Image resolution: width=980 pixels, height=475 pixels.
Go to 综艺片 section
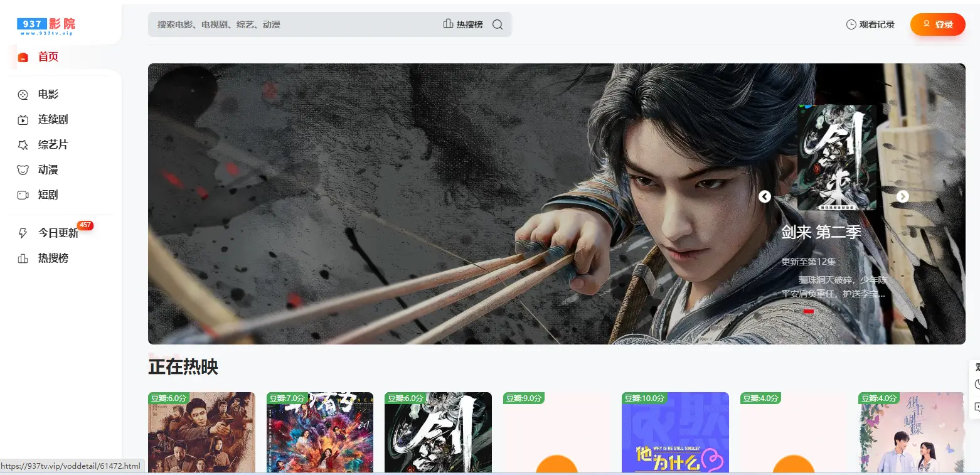[x=53, y=144]
